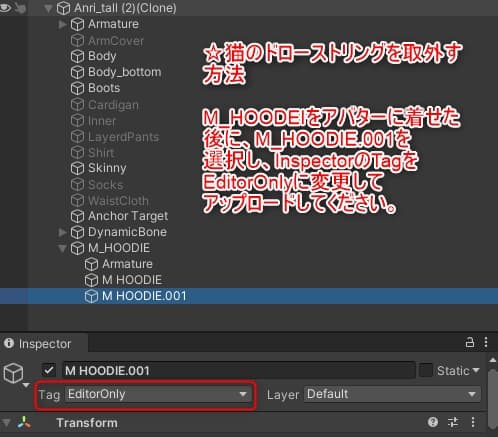Click the Transform component axes icon
Viewport: 498px width, 437px height.
point(24,423)
